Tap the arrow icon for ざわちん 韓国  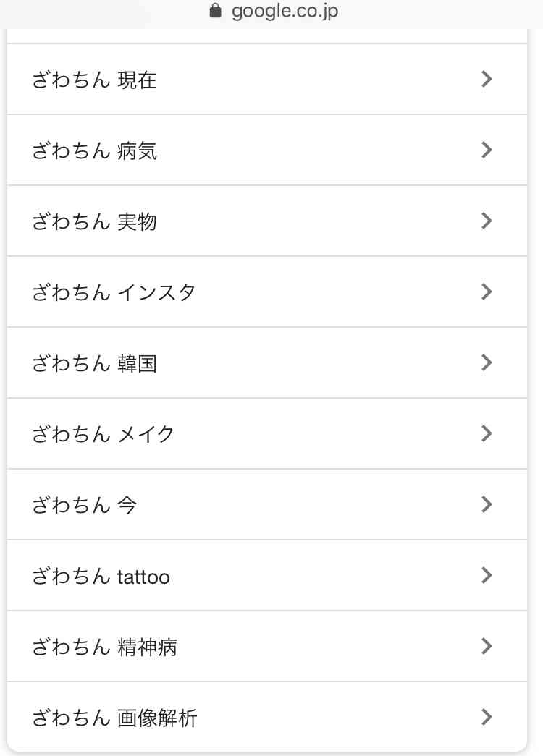[x=487, y=362]
